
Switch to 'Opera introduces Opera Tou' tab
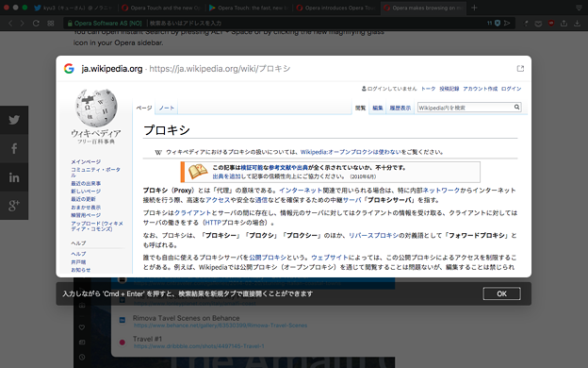pos(335,8)
